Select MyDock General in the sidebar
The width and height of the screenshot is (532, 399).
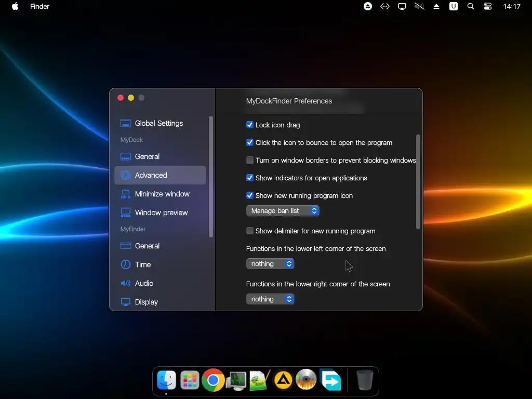[160, 156]
